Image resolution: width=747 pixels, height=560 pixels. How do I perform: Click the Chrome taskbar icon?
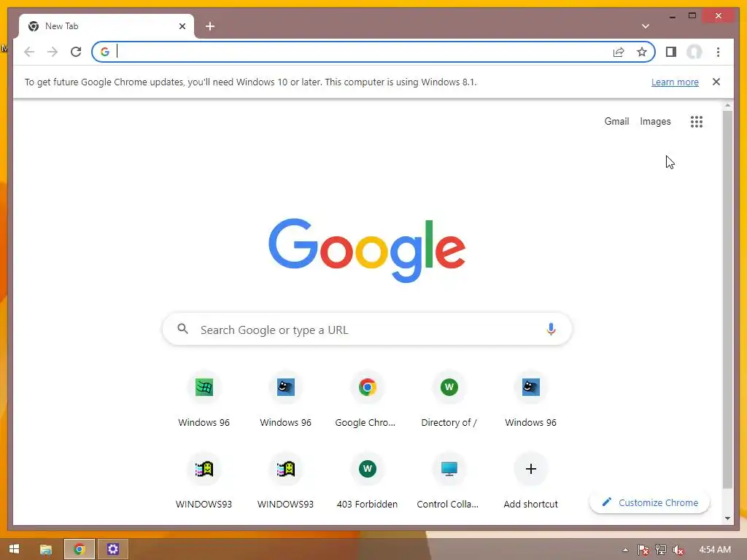click(x=80, y=550)
